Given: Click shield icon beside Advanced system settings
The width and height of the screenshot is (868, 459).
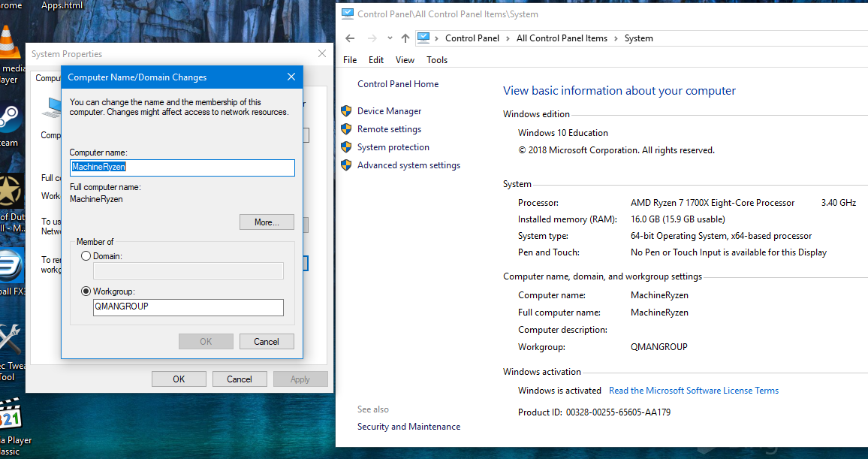Looking at the screenshot, I should click(x=346, y=165).
